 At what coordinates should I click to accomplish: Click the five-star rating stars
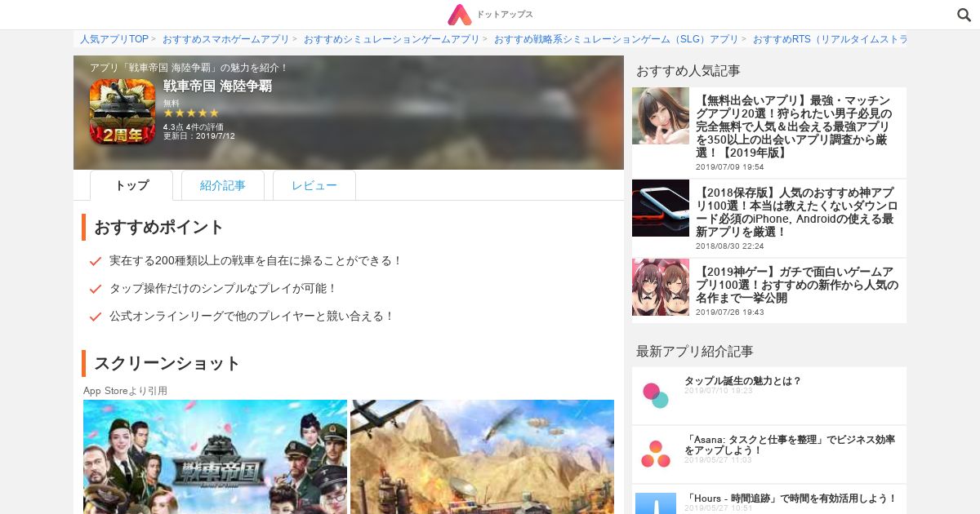[191, 113]
